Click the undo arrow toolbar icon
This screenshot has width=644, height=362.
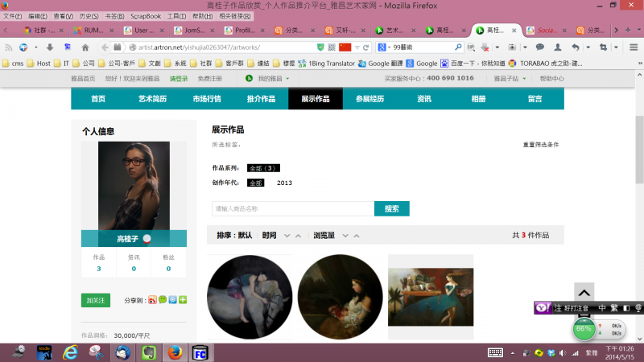[x=576, y=47]
